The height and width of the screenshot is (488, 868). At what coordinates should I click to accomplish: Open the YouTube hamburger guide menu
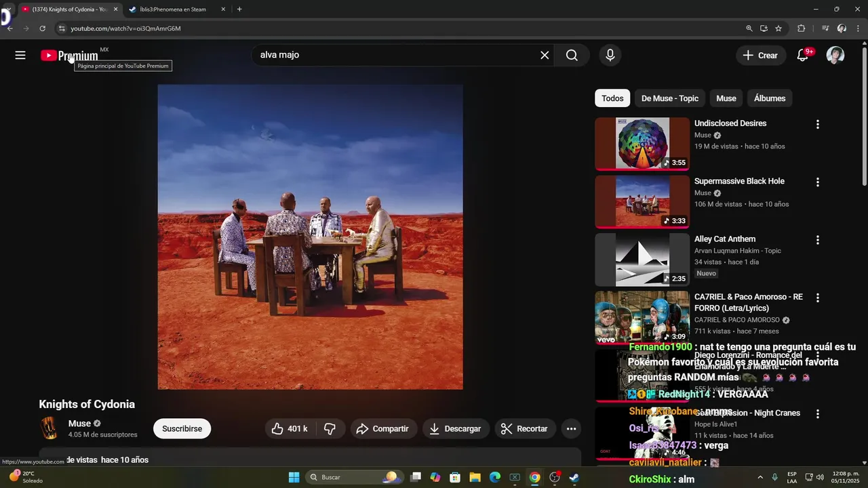(x=20, y=56)
